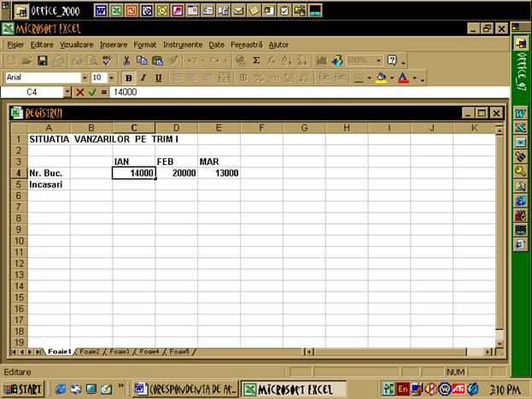Click the Office Assistant help icon
The height and width of the screenshot is (399, 532).
(392, 61)
